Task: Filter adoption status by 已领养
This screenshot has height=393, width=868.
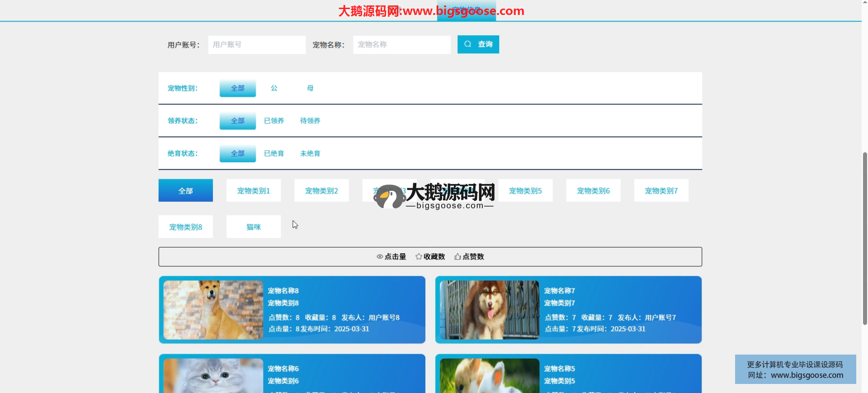Action: (x=274, y=121)
